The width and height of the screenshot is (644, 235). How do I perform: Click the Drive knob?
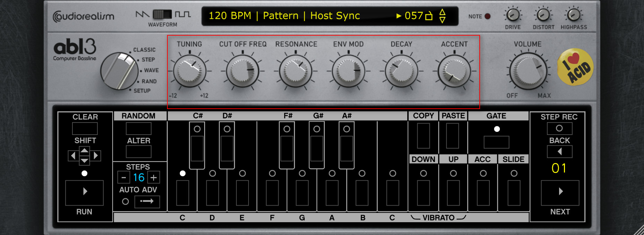pyautogui.click(x=513, y=15)
